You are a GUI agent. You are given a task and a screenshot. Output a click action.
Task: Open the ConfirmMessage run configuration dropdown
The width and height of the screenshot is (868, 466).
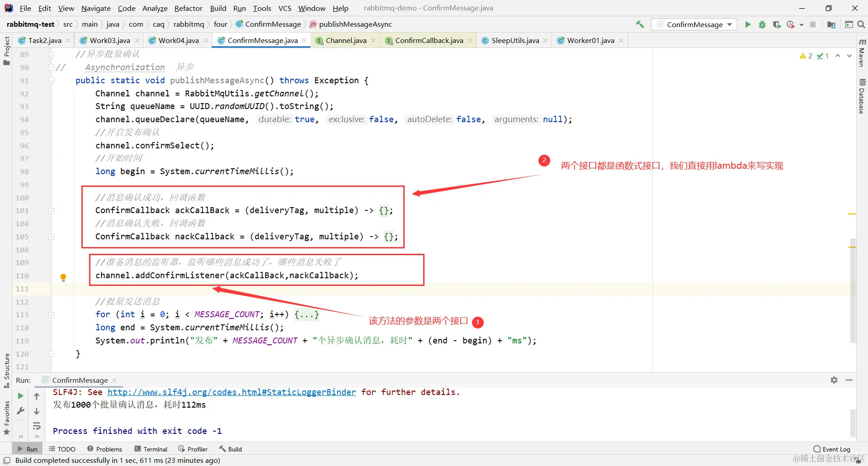tap(694, 24)
